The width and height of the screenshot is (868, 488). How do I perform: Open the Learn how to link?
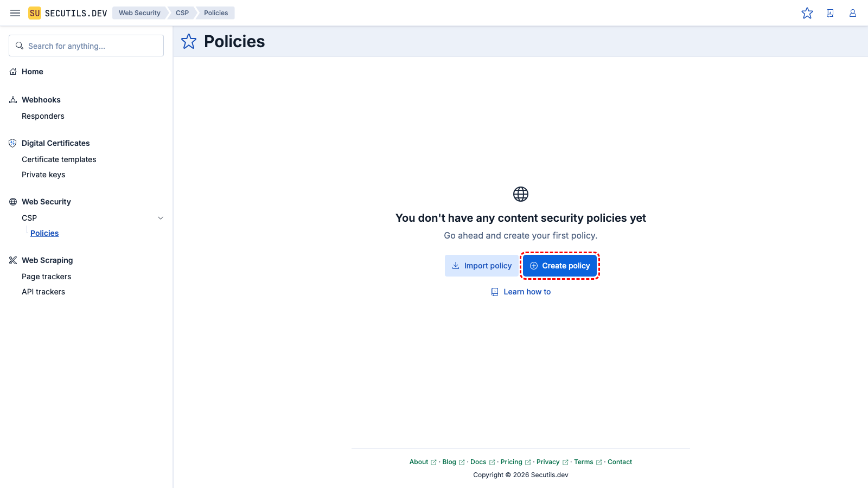(x=521, y=292)
